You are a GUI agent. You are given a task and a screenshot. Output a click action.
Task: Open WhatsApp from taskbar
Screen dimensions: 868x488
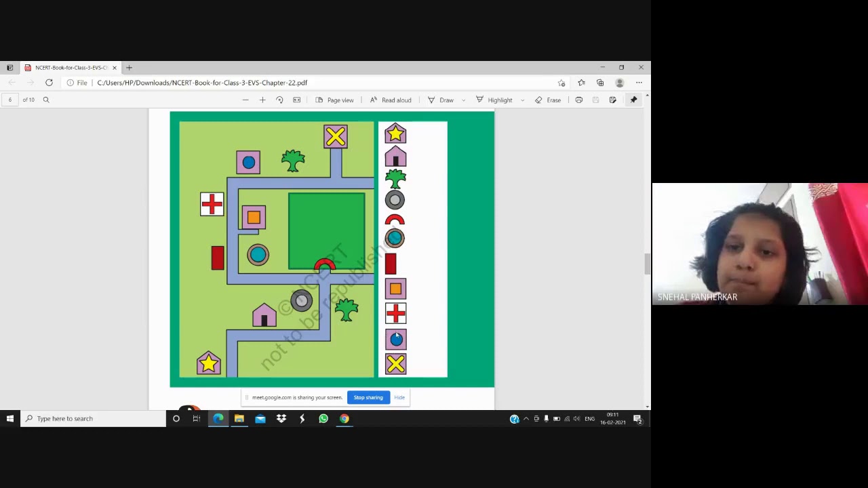click(x=323, y=419)
